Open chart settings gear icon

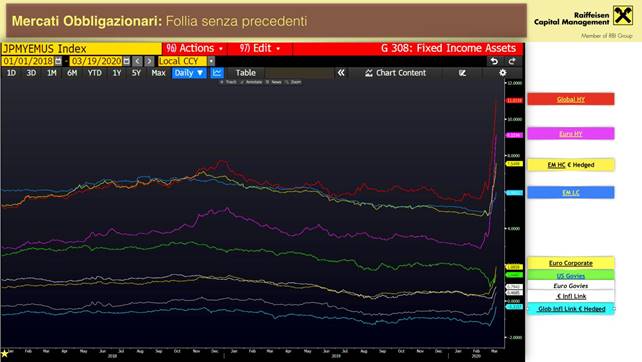pyautogui.click(x=503, y=73)
